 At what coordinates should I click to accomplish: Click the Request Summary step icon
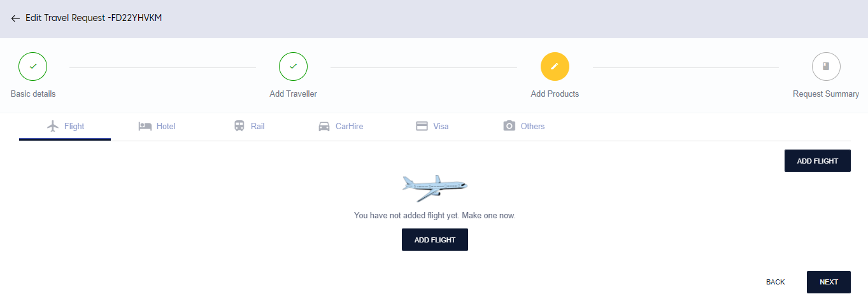click(x=826, y=66)
